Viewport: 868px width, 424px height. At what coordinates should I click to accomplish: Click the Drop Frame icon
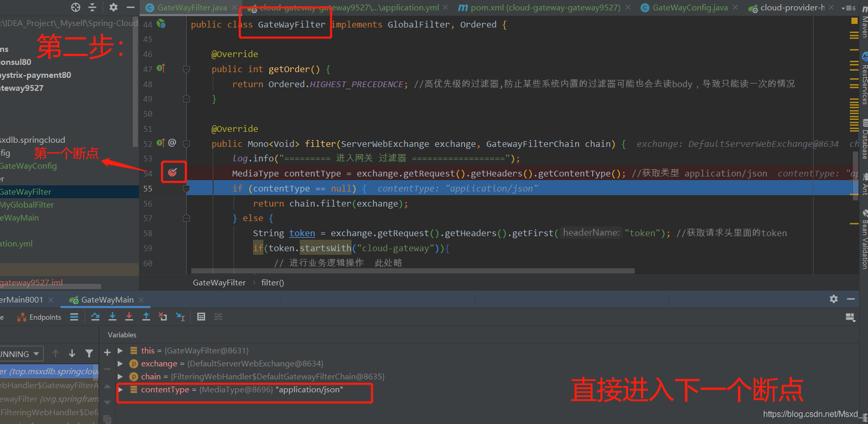coord(163,317)
